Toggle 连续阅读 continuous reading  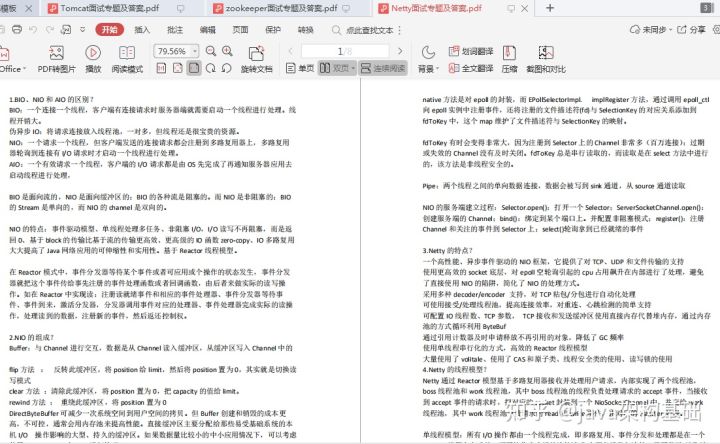click(x=383, y=68)
